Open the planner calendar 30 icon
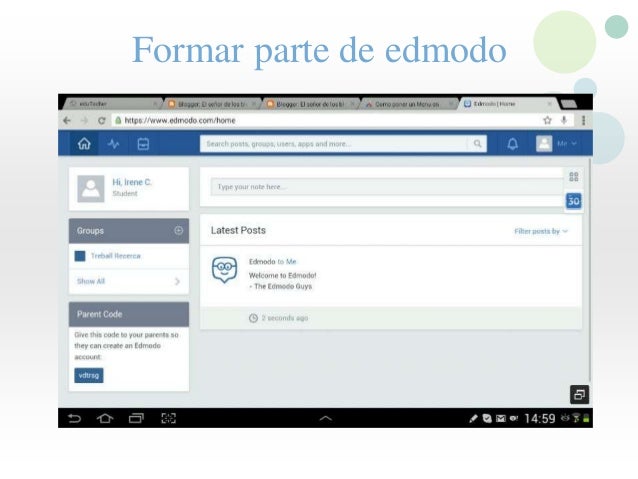Screen dimensions: 638x479 (x=574, y=201)
